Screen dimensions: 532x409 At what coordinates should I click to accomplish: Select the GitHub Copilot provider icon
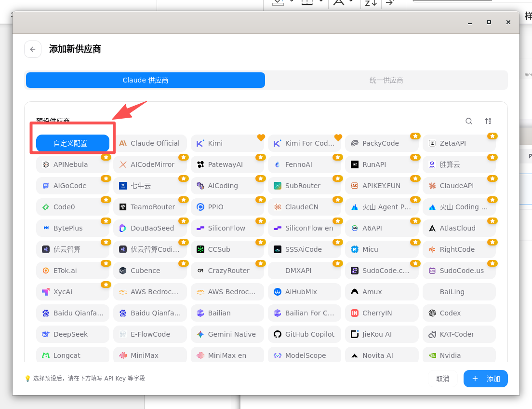tap(278, 334)
